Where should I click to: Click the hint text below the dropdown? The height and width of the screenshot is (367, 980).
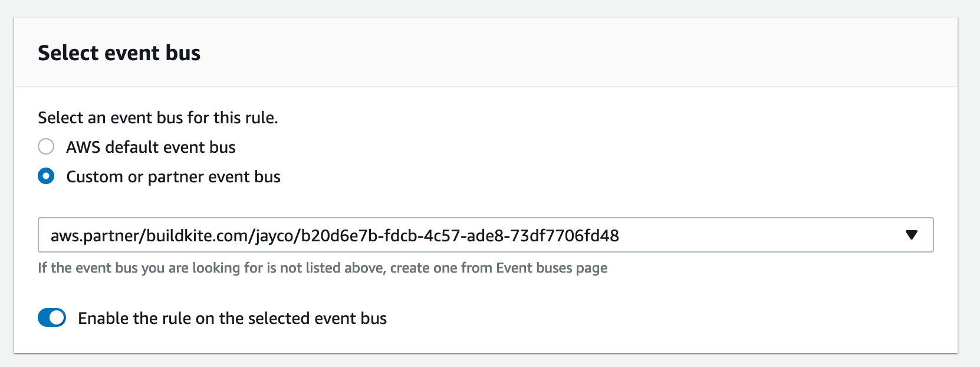pos(236,268)
